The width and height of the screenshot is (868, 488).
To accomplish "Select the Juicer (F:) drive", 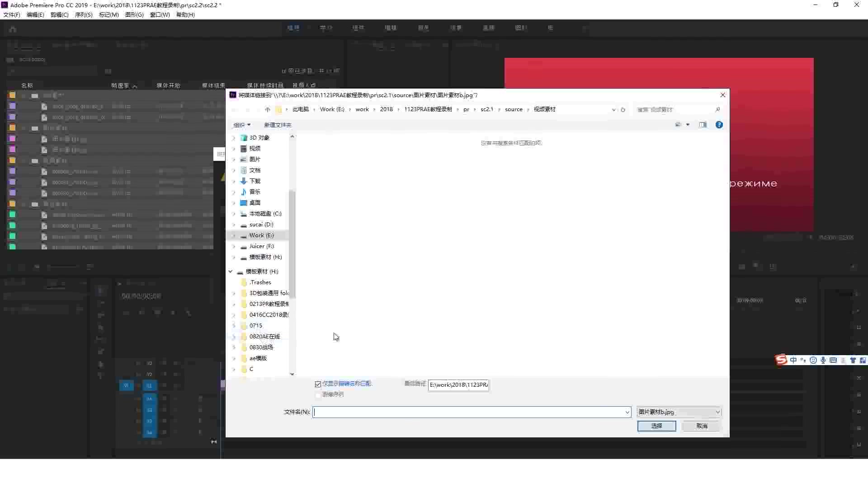I will point(261,246).
